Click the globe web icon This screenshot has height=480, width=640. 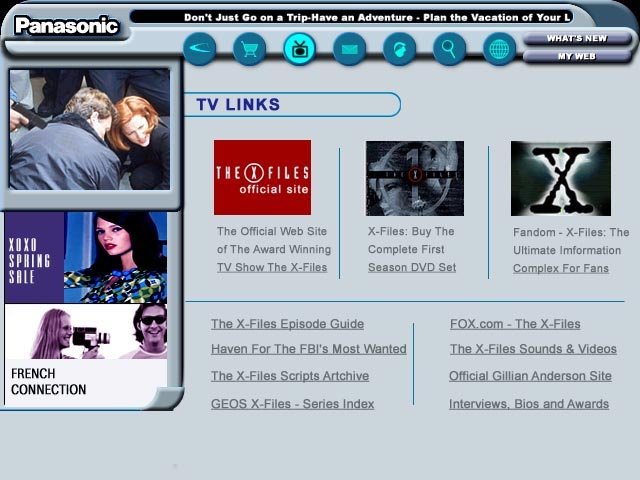tap(499, 49)
